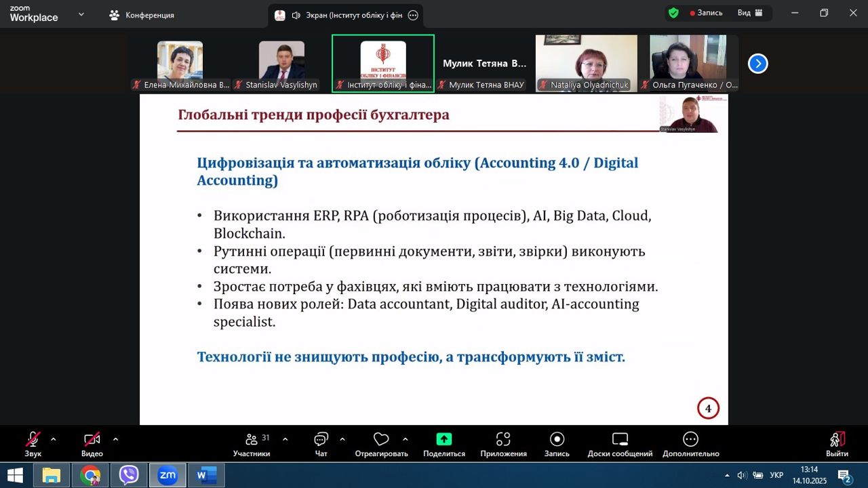868x488 pixels.
Task: Expand video options arrow next to camera
Action: click(115, 439)
